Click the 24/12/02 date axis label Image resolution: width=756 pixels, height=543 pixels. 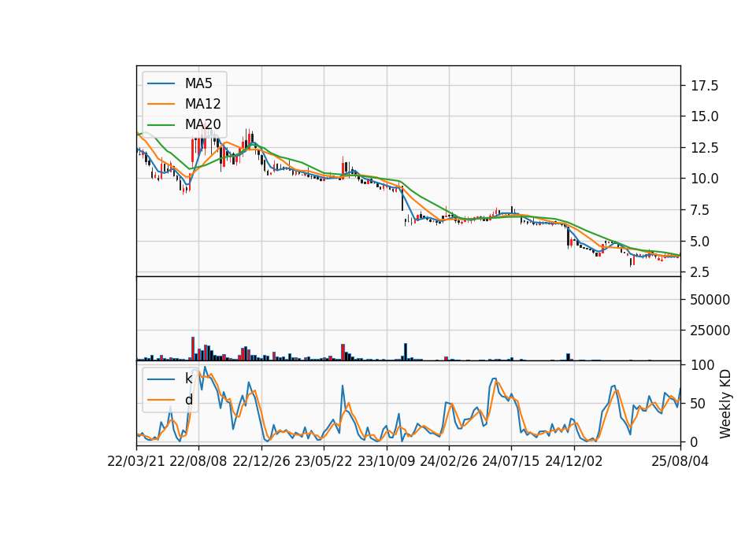[574, 461]
